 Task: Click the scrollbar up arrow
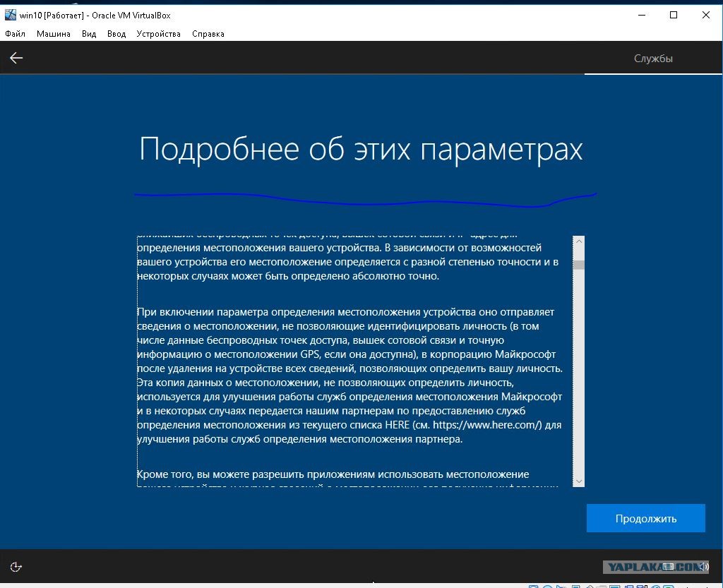(x=579, y=241)
